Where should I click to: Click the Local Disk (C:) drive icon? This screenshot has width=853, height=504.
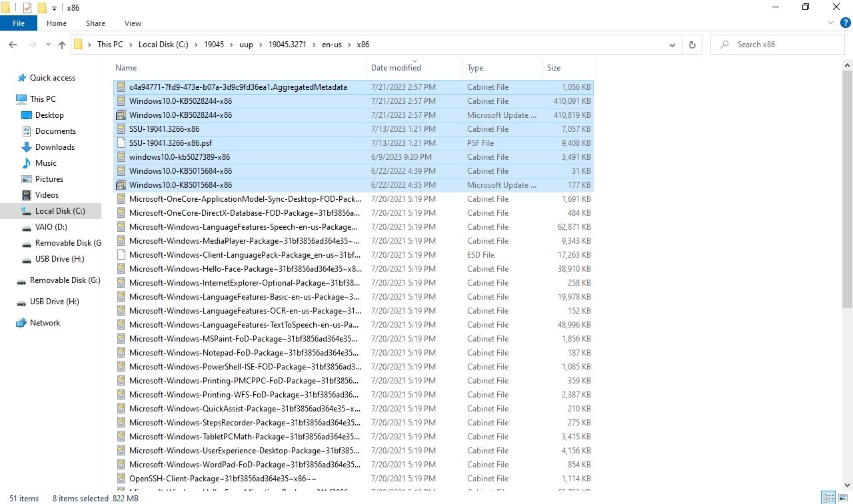click(27, 211)
